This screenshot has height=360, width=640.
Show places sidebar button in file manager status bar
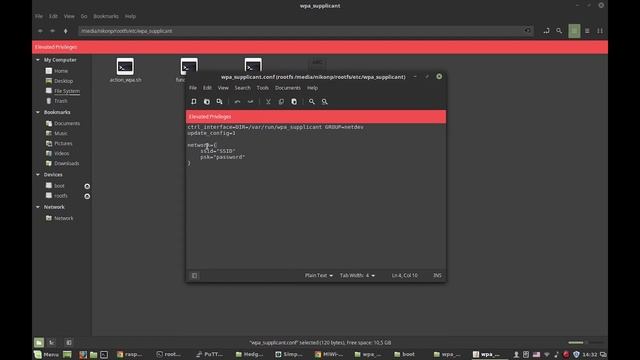coord(39,342)
